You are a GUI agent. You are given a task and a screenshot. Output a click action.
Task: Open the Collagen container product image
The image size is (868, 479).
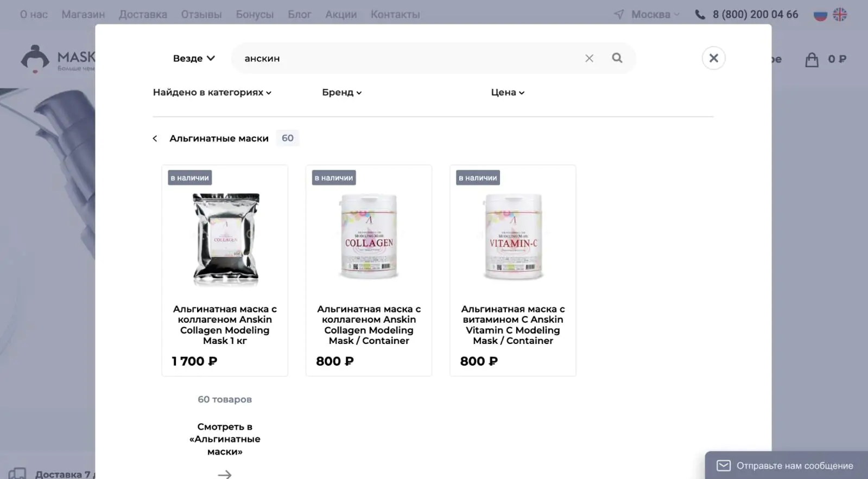(369, 237)
